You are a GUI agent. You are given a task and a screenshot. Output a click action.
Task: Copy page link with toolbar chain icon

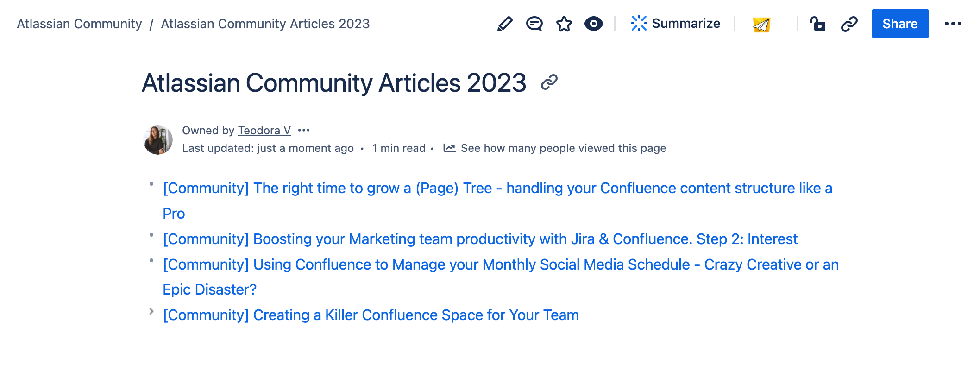[849, 24]
